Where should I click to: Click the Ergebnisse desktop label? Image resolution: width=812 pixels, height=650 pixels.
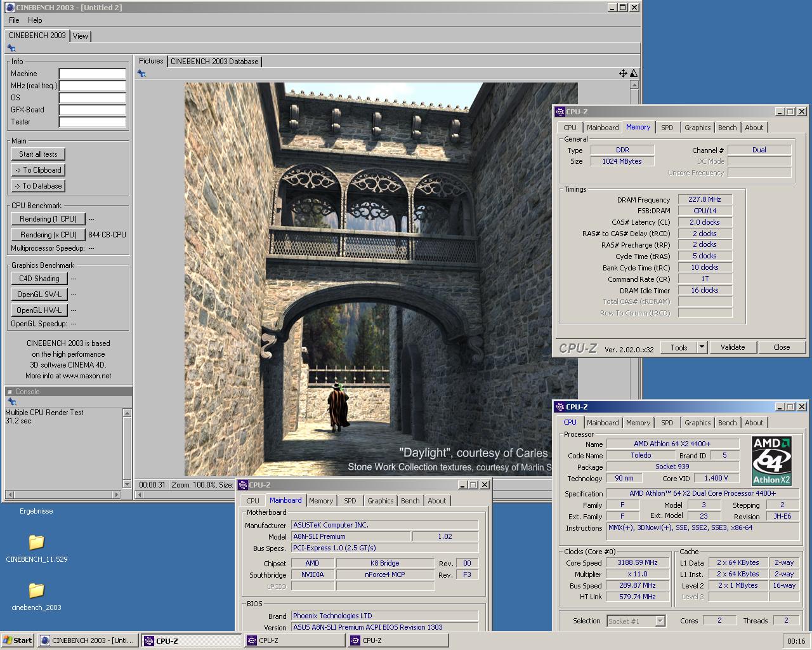coord(36,511)
